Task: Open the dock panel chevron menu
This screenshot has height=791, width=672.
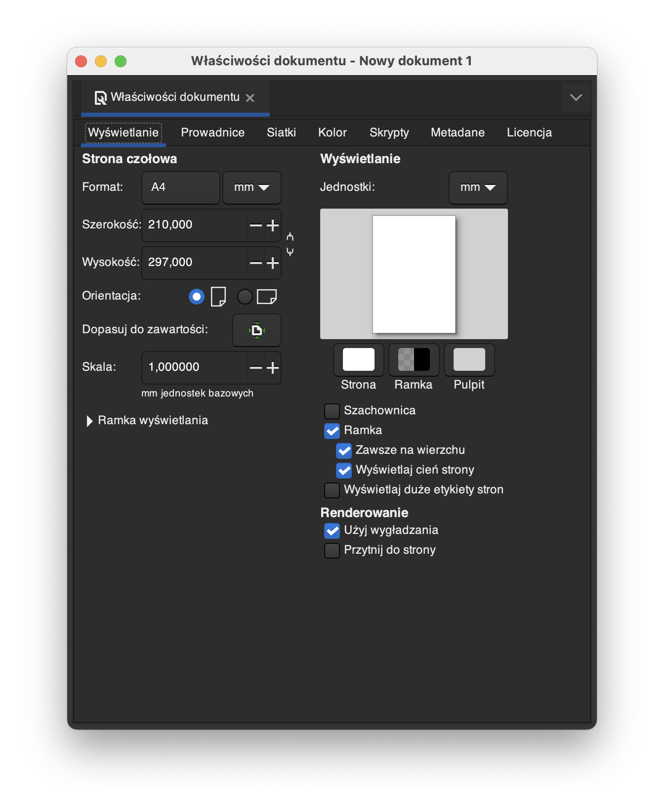Action: 576,97
